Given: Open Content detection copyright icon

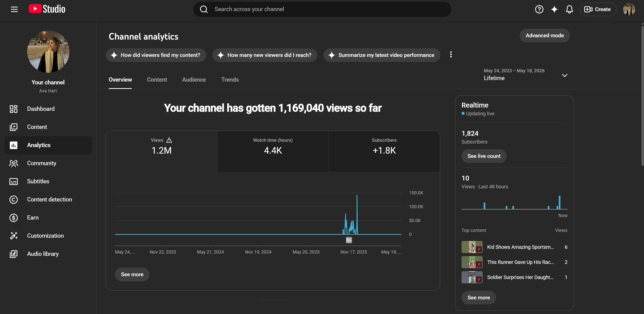Looking at the screenshot, I should coord(14,199).
